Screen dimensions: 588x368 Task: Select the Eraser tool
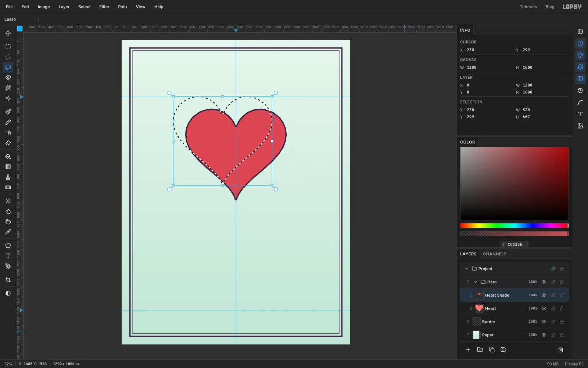click(x=8, y=143)
